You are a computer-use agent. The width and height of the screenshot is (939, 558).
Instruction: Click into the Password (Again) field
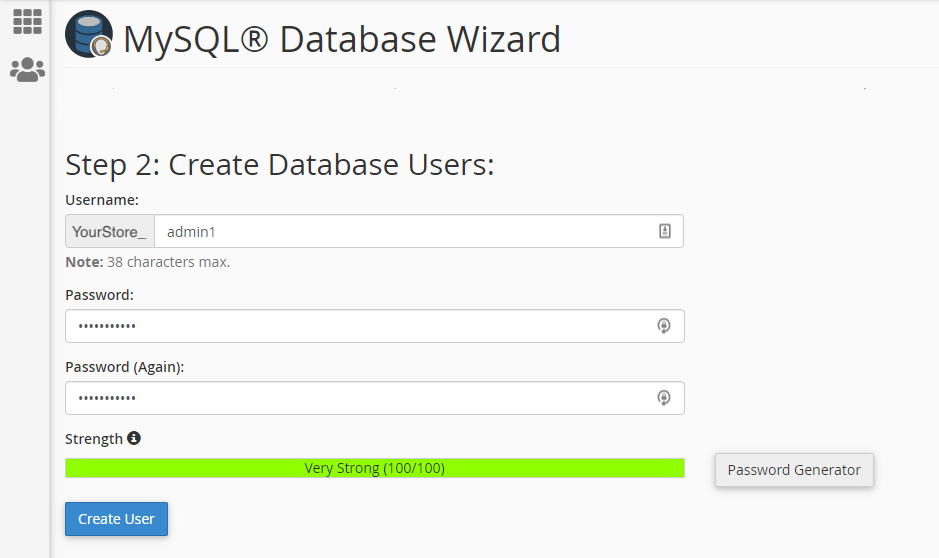[x=360, y=398]
